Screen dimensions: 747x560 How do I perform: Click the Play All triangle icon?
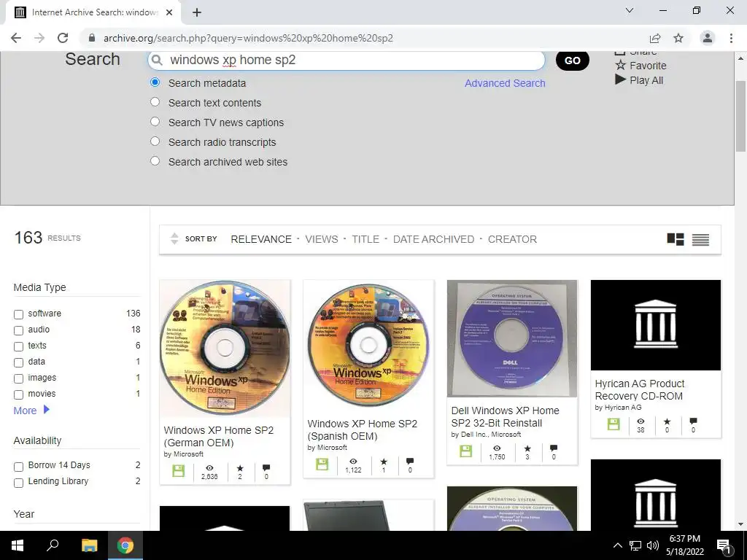tap(620, 79)
